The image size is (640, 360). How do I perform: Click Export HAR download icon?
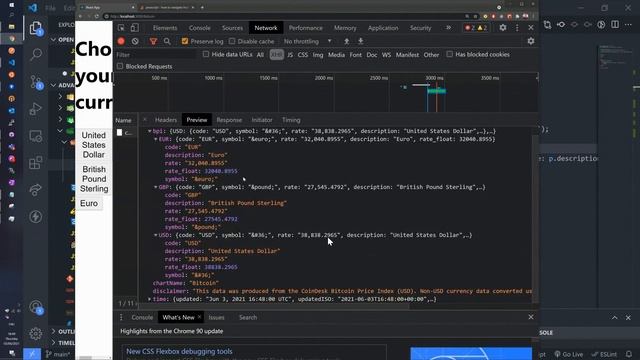pyautogui.click(x=360, y=41)
